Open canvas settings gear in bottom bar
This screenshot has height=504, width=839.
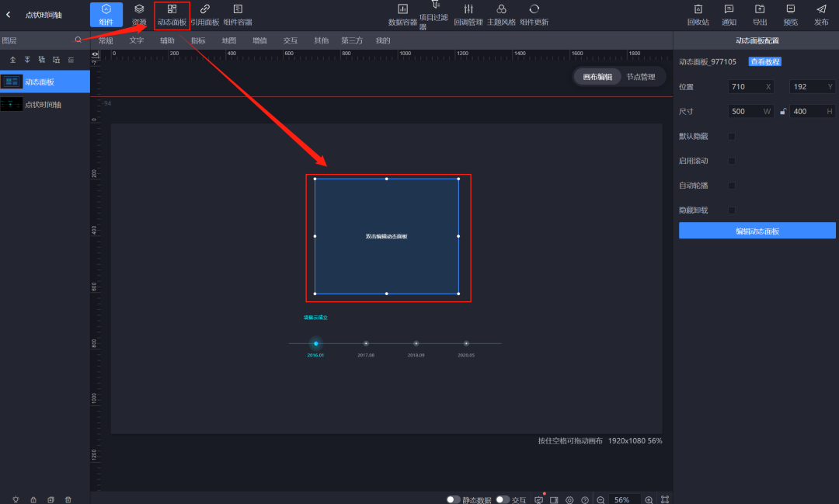click(569, 499)
